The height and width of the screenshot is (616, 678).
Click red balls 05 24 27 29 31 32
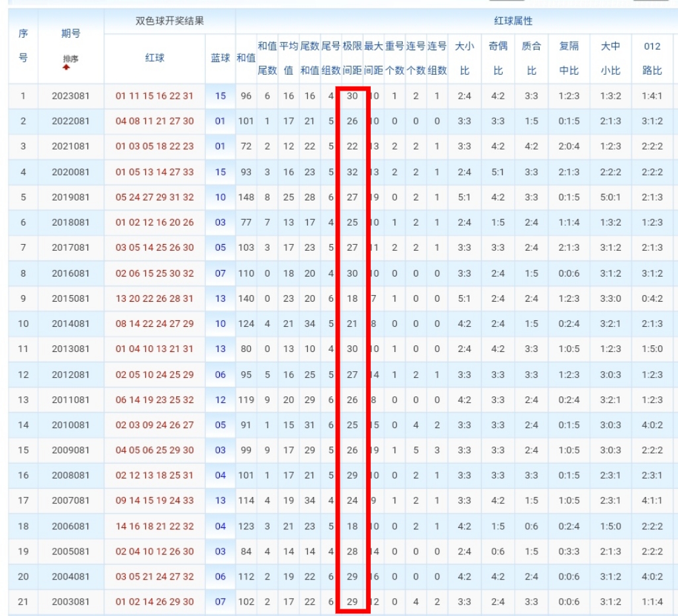[154, 197]
